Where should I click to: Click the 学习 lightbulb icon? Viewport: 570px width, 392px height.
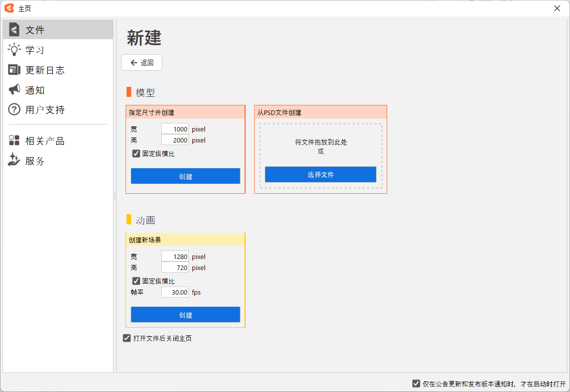14,50
